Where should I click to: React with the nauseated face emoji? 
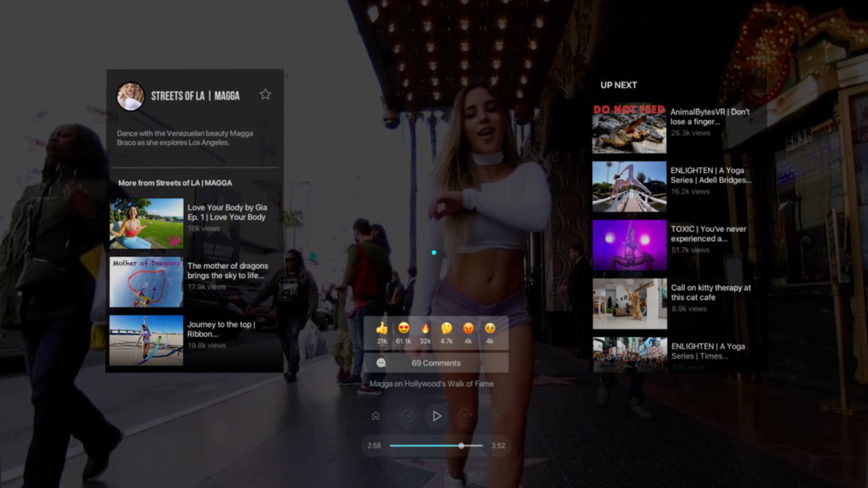[490, 328]
